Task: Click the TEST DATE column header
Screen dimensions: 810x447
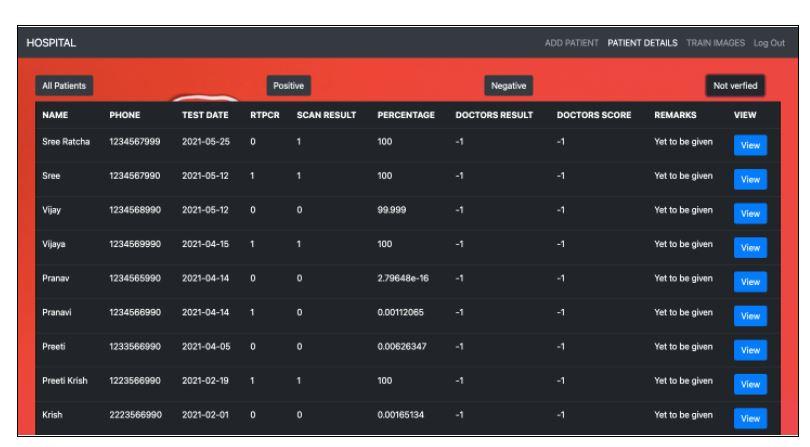Action: point(205,115)
